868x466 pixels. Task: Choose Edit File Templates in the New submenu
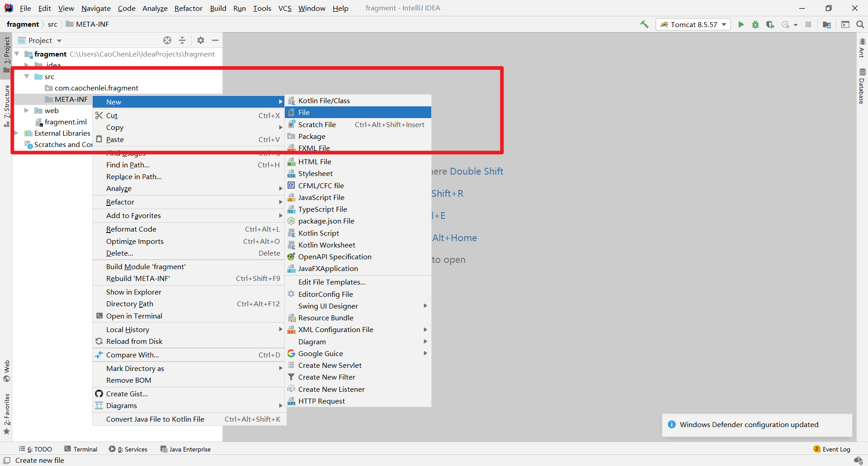coord(358,282)
